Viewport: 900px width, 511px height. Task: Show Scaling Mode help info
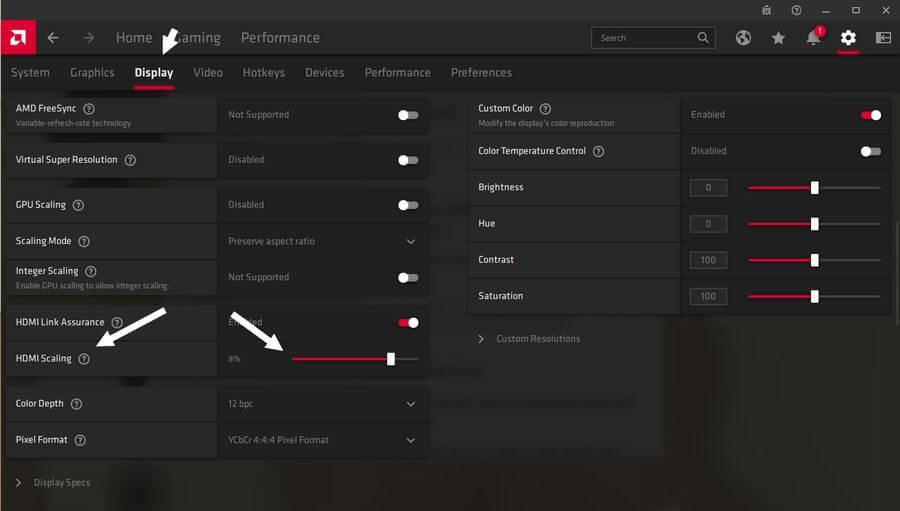[x=84, y=241]
